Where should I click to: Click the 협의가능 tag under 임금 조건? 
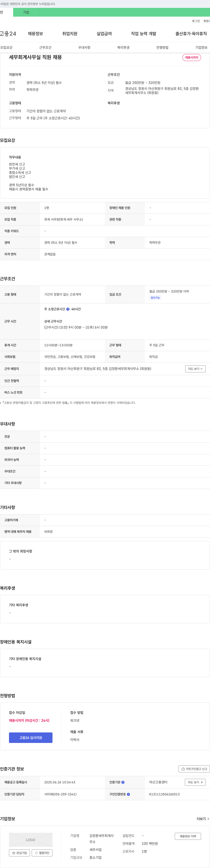155,298
